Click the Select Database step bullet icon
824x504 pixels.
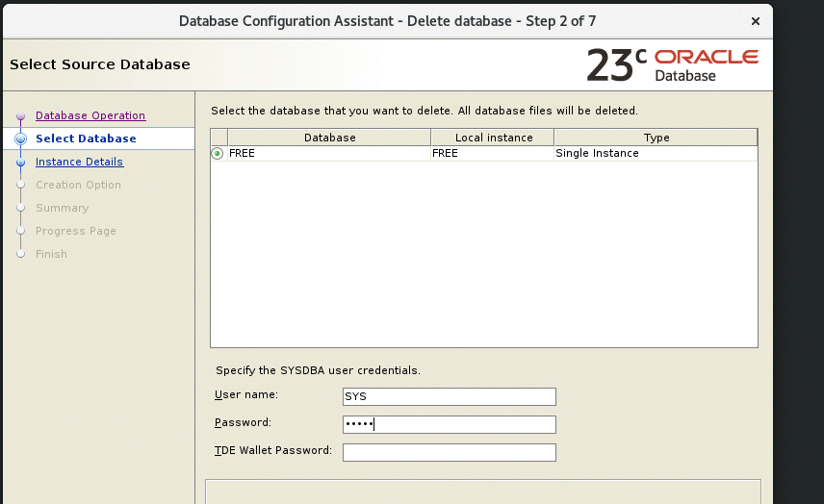(x=20, y=139)
